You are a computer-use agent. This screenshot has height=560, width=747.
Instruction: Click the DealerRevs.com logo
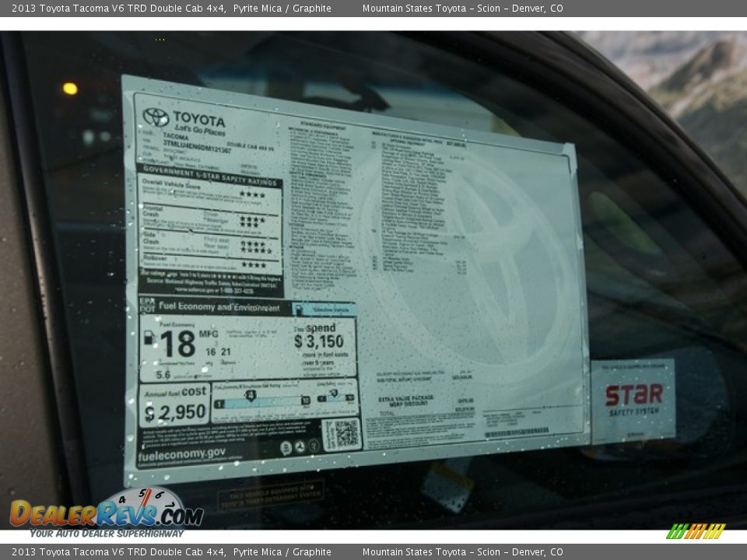point(106,513)
